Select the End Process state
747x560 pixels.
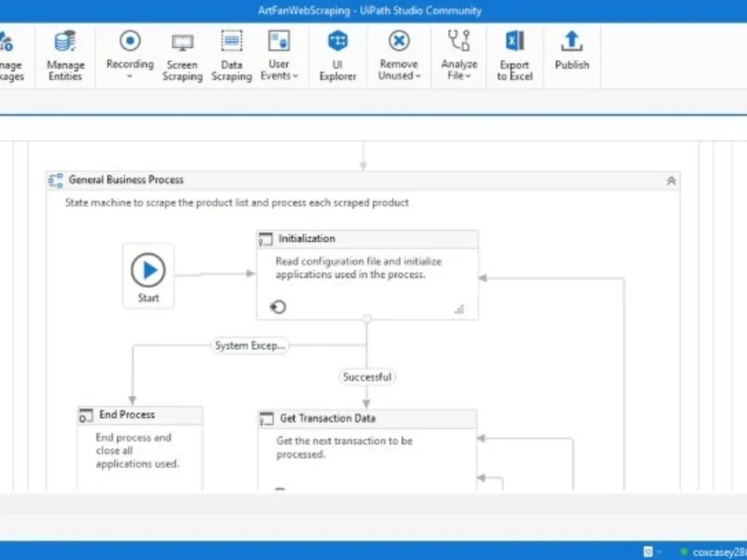point(140,414)
